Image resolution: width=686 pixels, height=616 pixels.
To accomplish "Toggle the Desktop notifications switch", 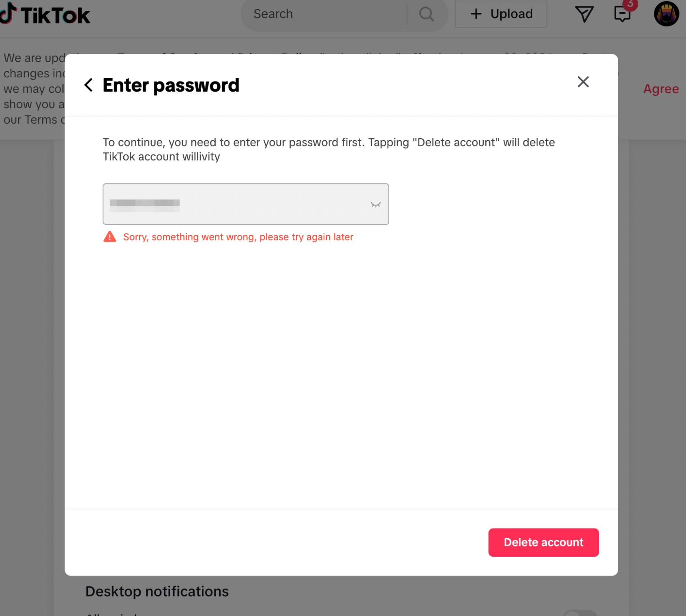I will (x=580, y=613).
